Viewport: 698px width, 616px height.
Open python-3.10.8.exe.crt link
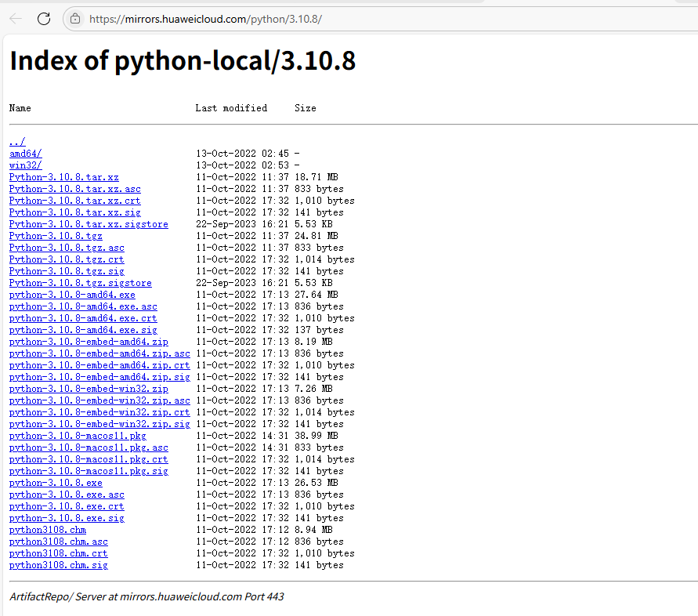tap(67, 506)
